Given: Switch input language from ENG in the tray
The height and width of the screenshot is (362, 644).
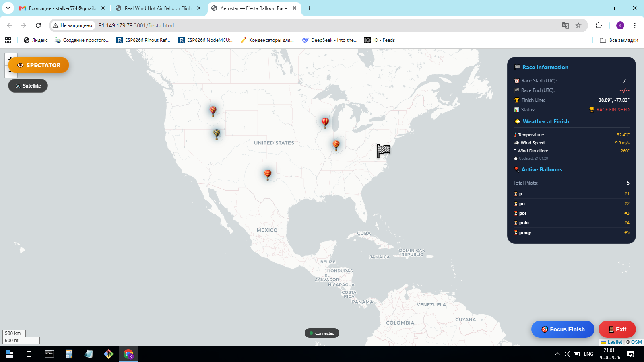Looking at the screenshot, I should coord(588,354).
